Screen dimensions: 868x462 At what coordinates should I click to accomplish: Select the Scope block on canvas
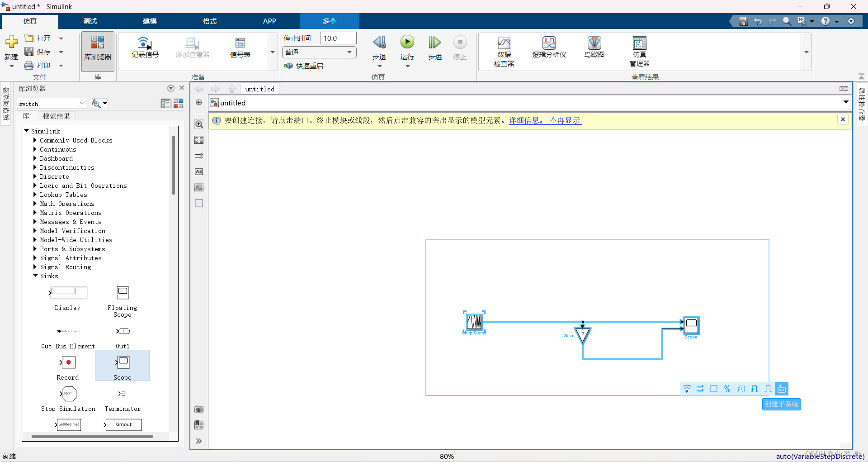pyautogui.click(x=691, y=325)
